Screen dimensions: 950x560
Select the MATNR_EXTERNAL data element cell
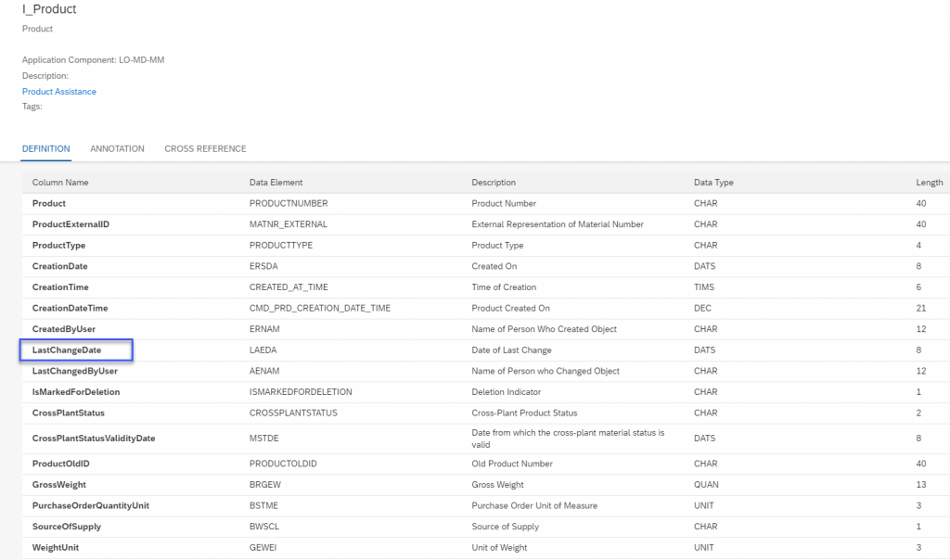coord(289,224)
